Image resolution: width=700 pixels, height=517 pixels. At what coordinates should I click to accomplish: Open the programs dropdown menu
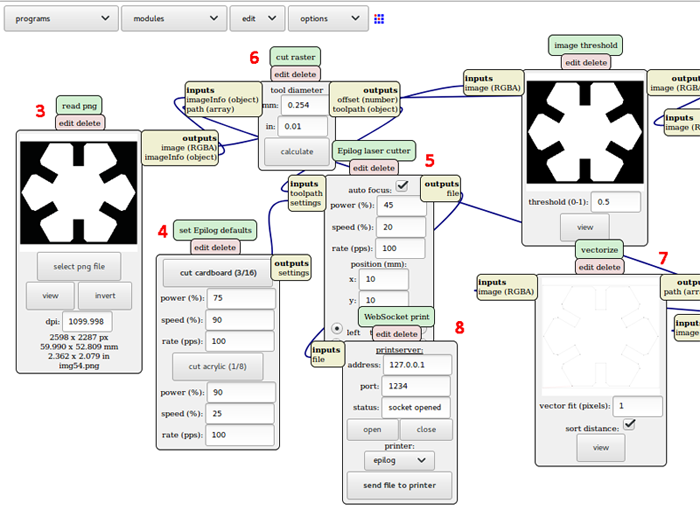(61, 19)
